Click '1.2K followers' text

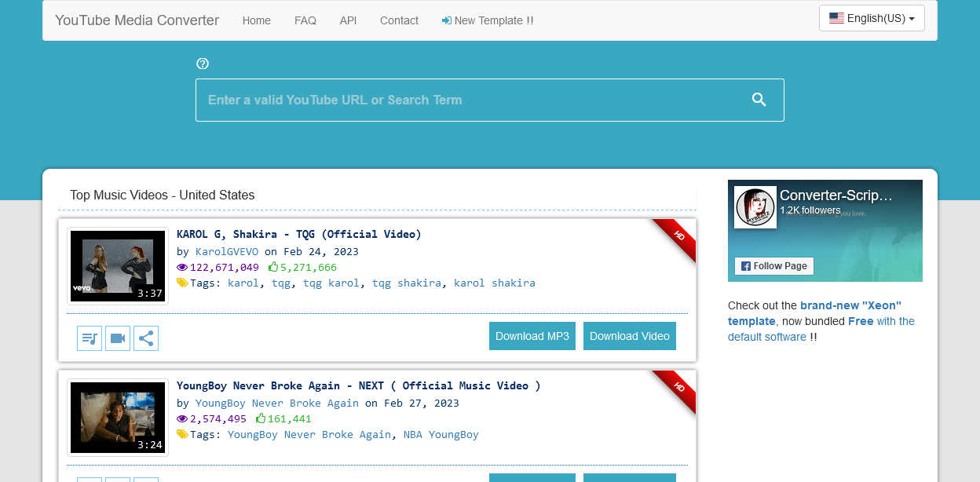coord(810,210)
